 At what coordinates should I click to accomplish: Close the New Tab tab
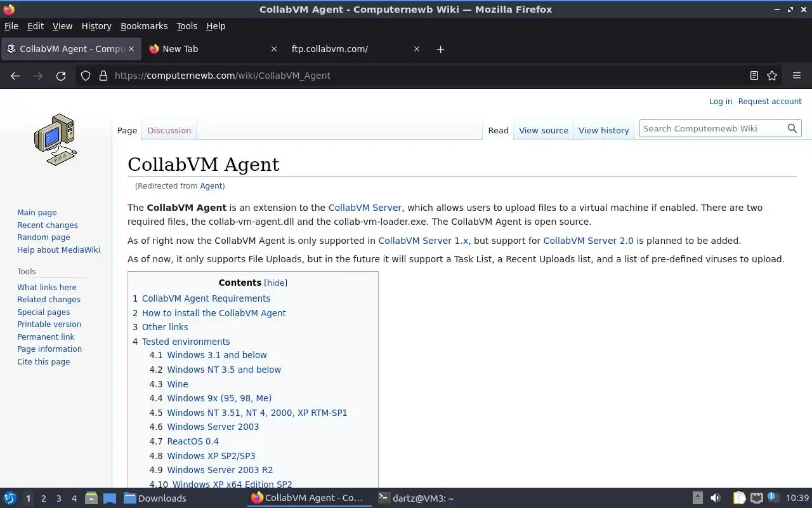coord(274,49)
